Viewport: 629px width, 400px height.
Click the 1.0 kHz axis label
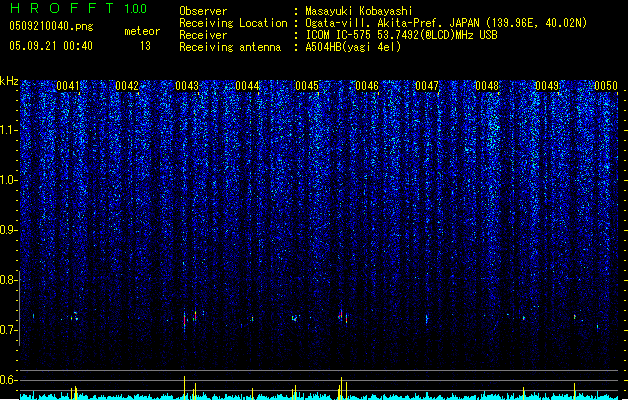(8, 180)
